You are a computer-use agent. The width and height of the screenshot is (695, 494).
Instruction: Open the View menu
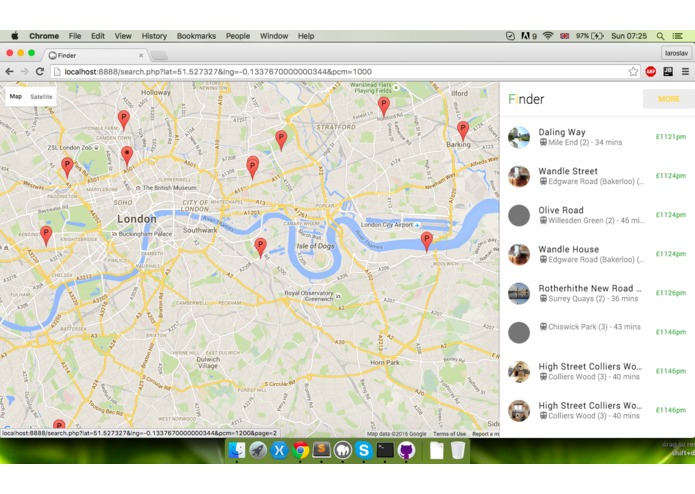[123, 36]
